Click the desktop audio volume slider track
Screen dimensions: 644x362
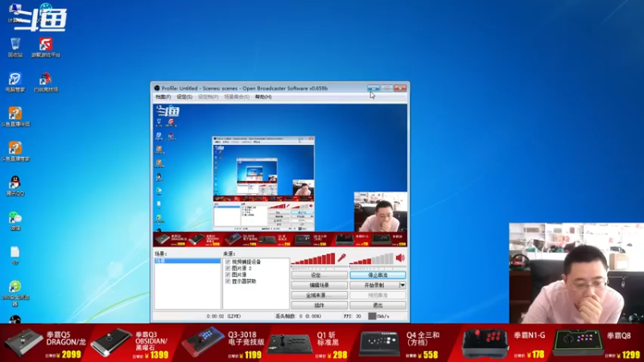coord(378,268)
